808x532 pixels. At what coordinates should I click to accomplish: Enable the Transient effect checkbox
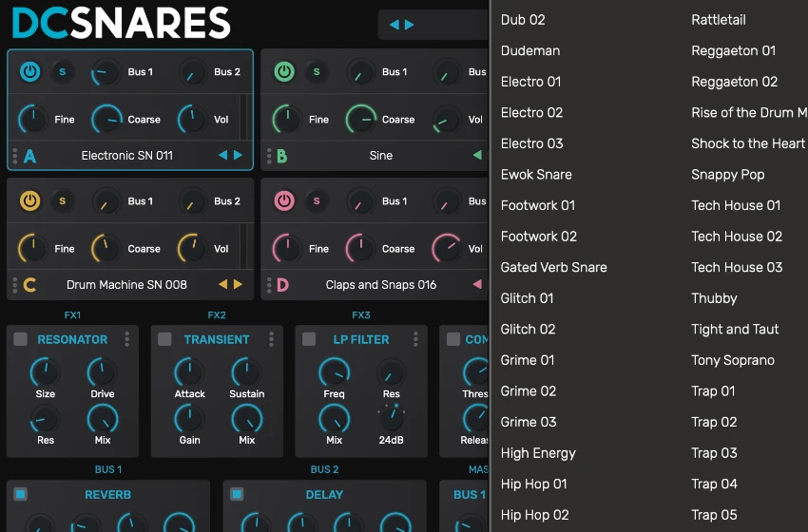coord(164,339)
